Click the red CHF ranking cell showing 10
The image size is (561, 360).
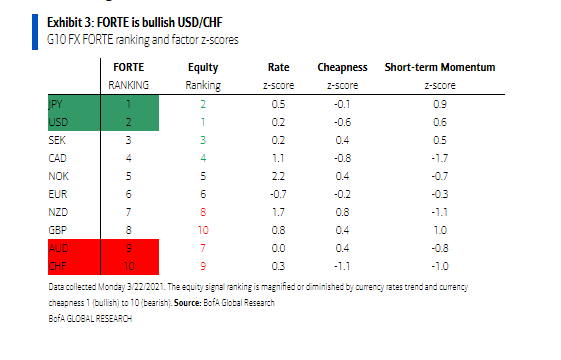click(x=130, y=266)
